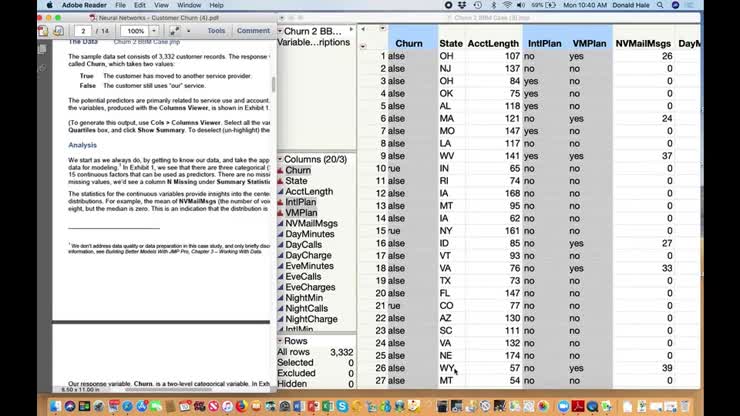Select the Churn column header
This screenshot has width=740, height=416.
pyautogui.click(x=409, y=43)
